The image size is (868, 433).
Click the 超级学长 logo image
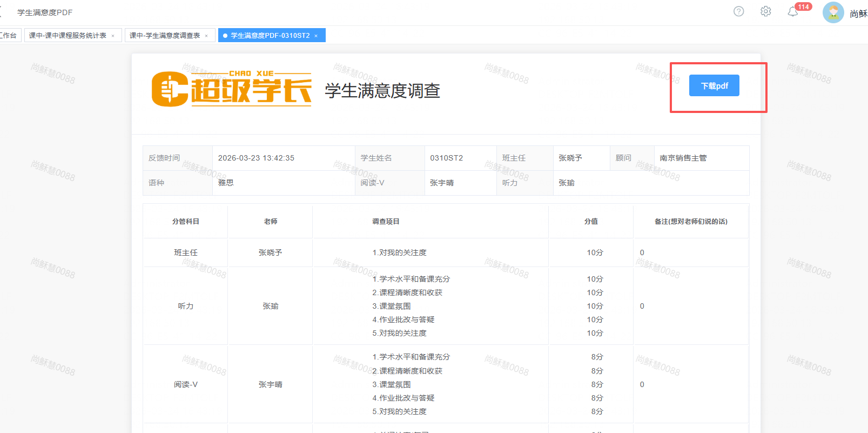(x=231, y=88)
